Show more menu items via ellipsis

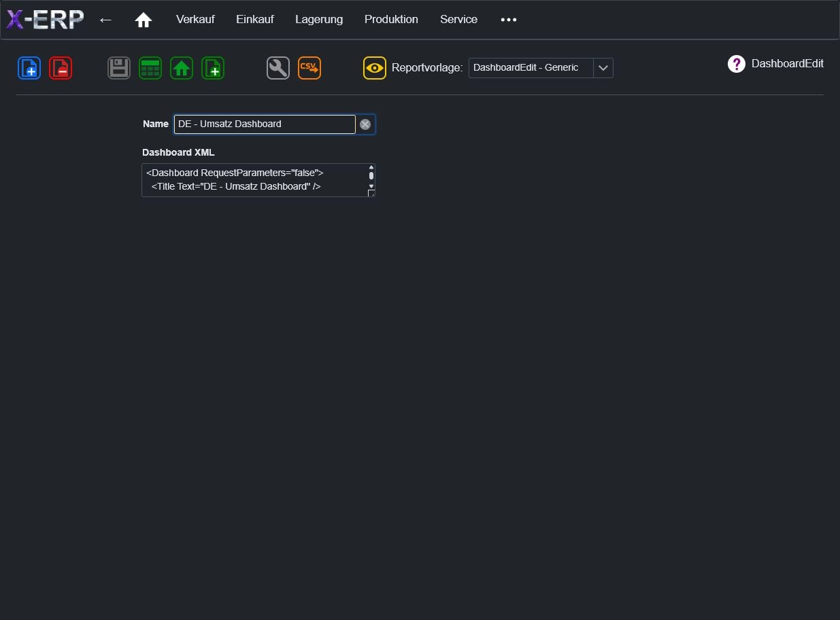click(x=509, y=20)
